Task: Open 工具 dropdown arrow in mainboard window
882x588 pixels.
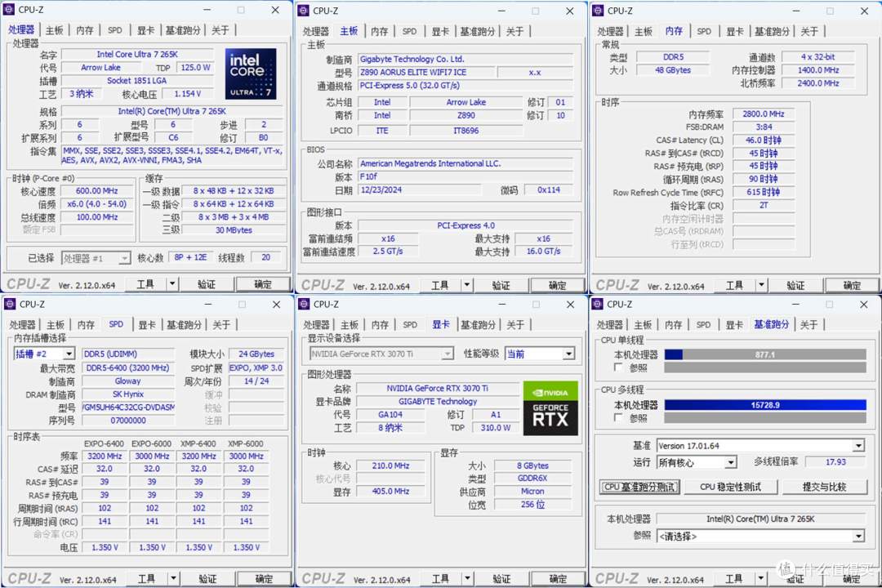Action: (x=467, y=285)
